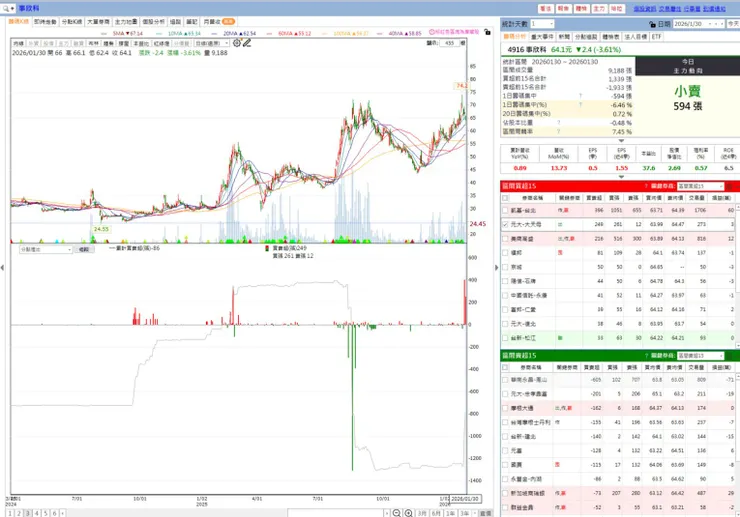Toggle lock icon beside 日期 field

[652, 24]
